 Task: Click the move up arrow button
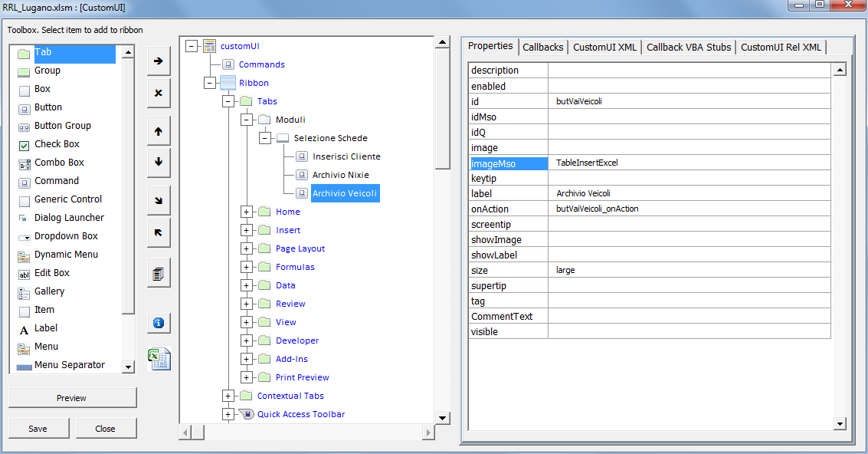(159, 131)
